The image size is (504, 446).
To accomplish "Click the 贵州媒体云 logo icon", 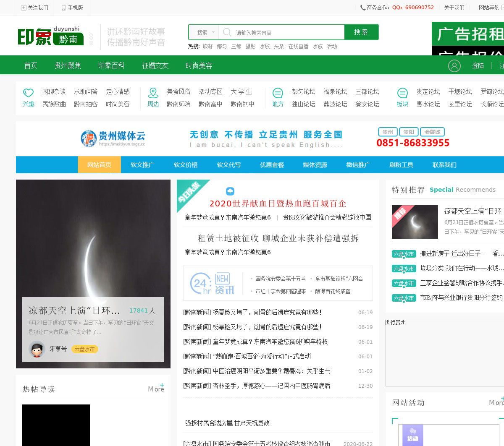I will [x=89, y=138].
